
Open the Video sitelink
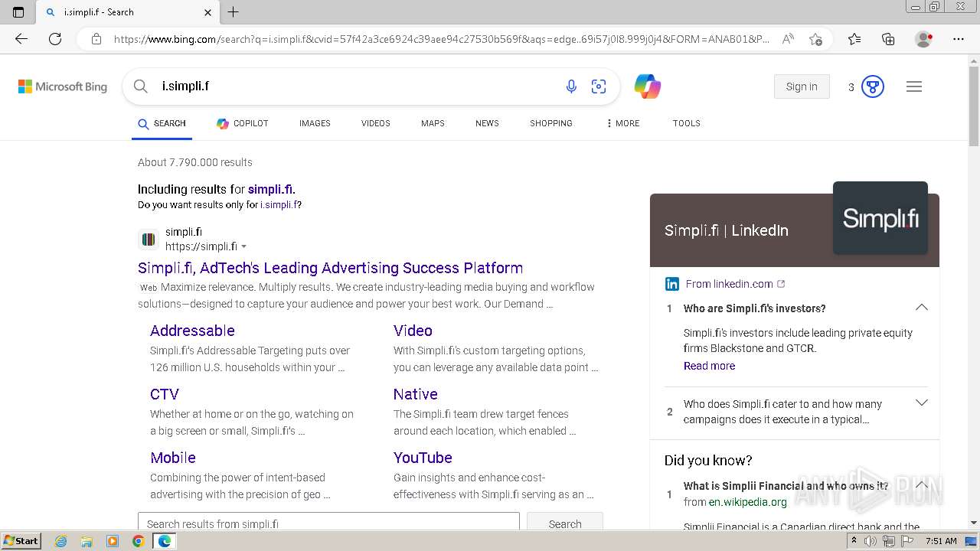point(413,331)
